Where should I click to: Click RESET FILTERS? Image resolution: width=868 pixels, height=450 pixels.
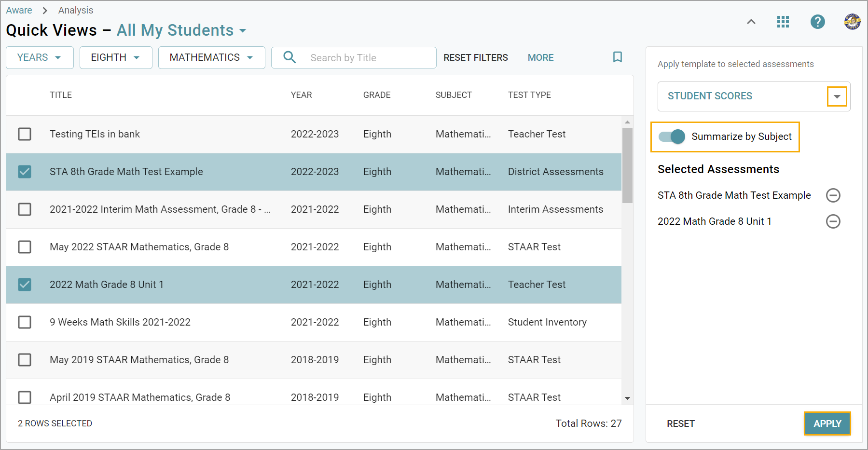pyautogui.click(x=475, y=57)
